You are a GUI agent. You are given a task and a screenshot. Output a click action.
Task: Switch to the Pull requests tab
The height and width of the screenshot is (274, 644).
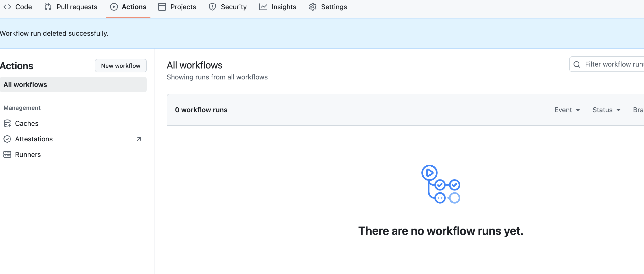tap(77, 7)
